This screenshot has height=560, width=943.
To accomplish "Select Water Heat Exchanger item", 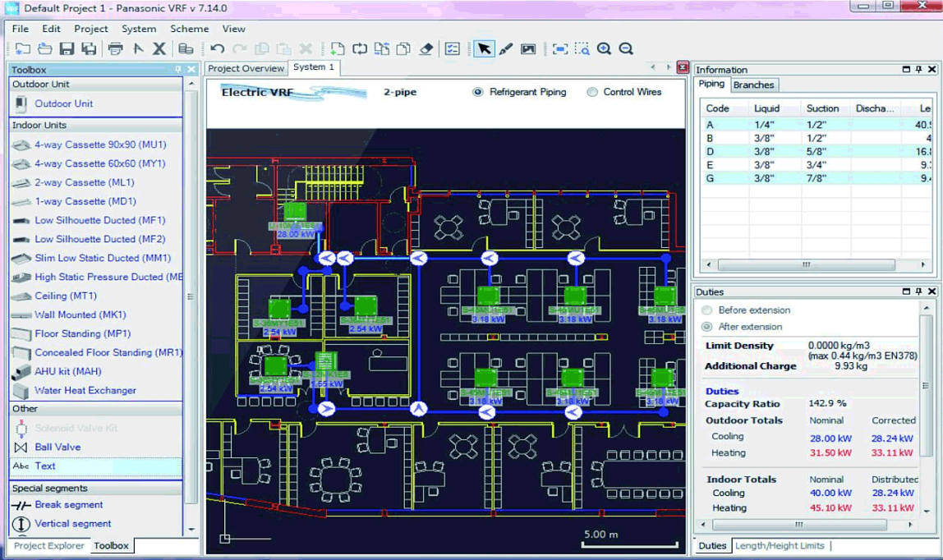I will (x=85, y=390).
